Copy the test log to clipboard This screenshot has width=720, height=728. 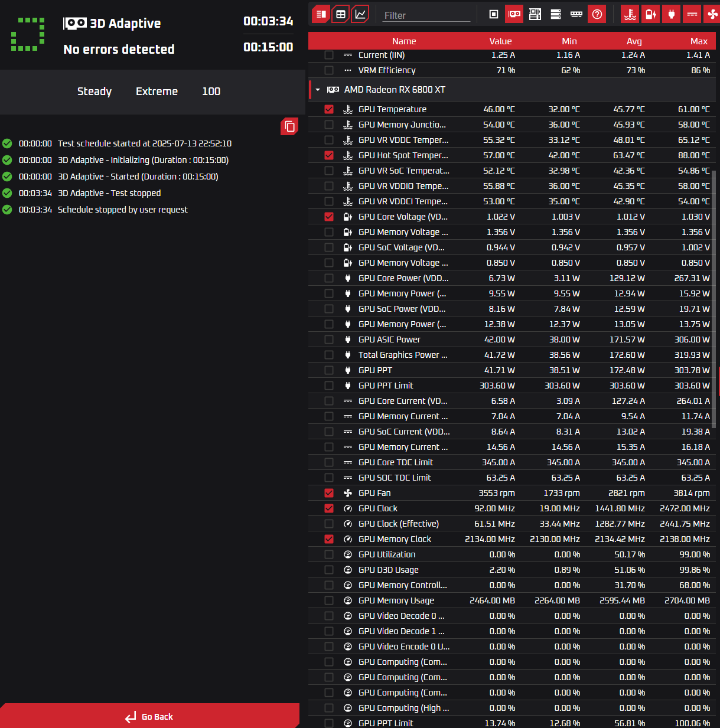289,126
